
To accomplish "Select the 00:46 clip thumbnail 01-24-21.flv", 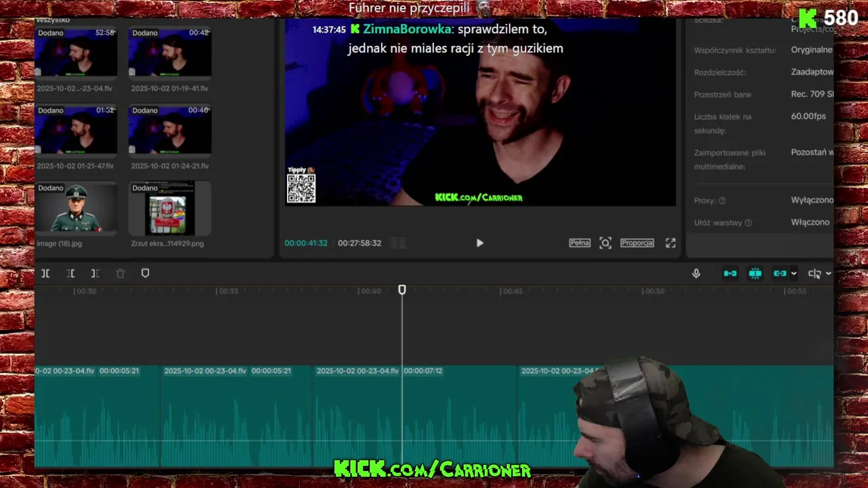I will (170, 129).
